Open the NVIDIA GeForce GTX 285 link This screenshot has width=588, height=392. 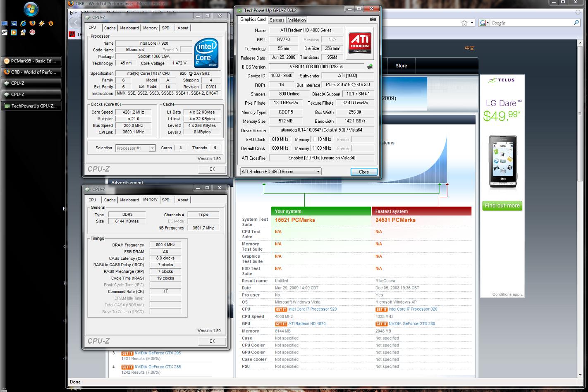[x=158, y=367]
